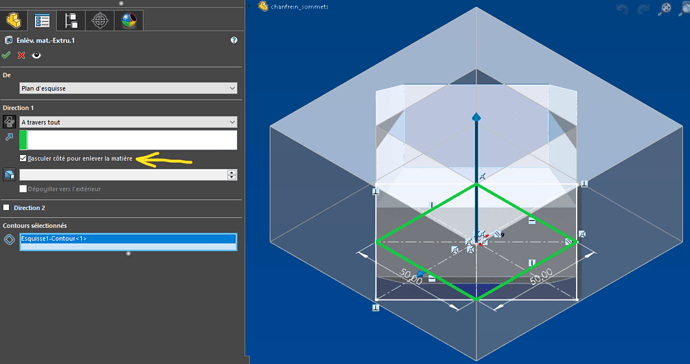The image size is (690, 364).
Task: Open help for Enlèv. mat.-Extru.1
Action: pos(234,40)
